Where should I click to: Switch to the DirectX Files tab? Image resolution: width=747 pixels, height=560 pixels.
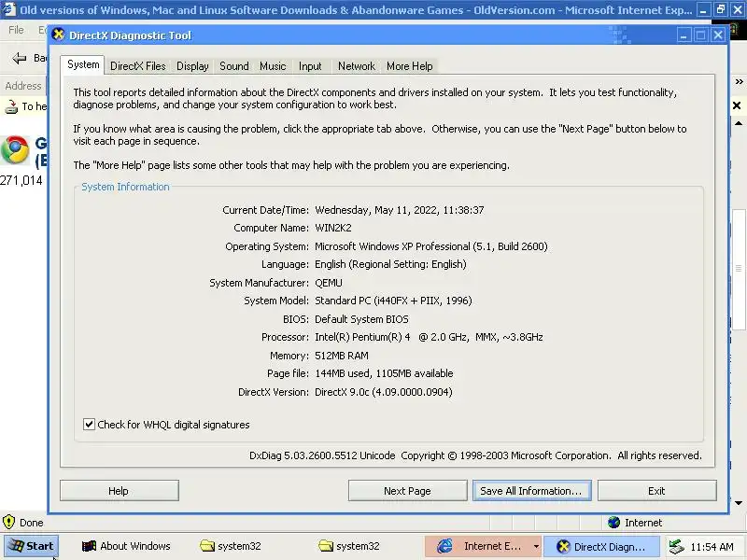point(137,66)
